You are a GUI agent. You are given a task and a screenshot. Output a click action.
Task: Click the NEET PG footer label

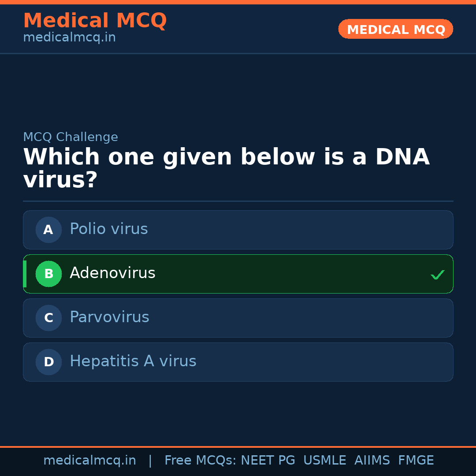point(268,461)
